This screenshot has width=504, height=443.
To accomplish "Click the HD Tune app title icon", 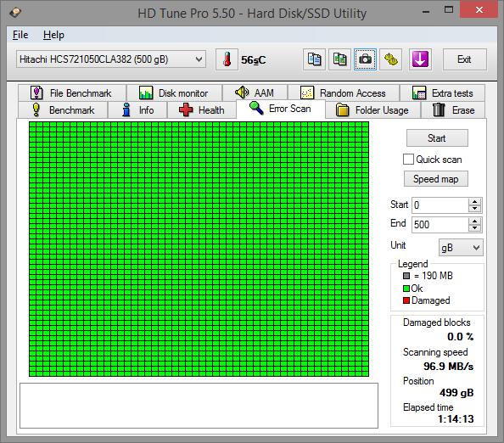I will 14,13.
